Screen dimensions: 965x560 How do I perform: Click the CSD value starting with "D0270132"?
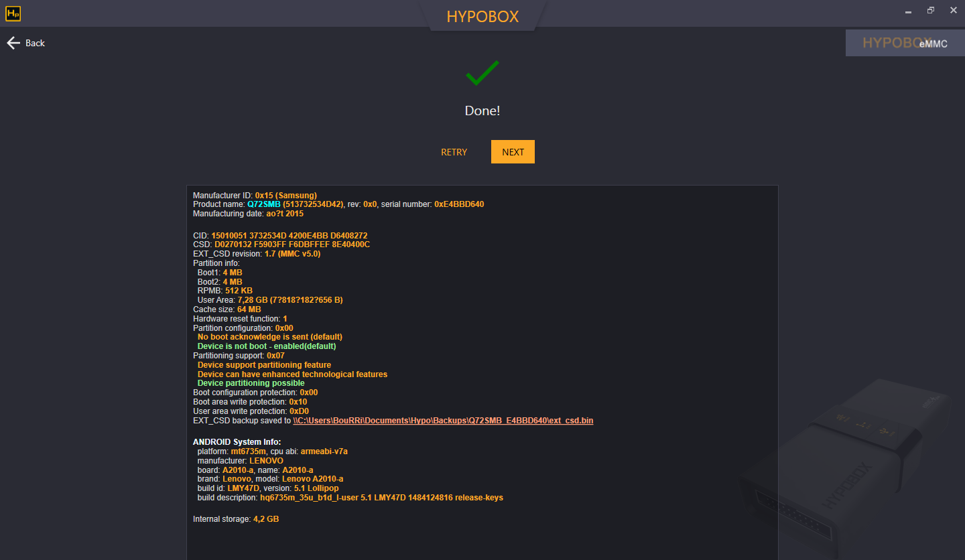click(292, 244)
